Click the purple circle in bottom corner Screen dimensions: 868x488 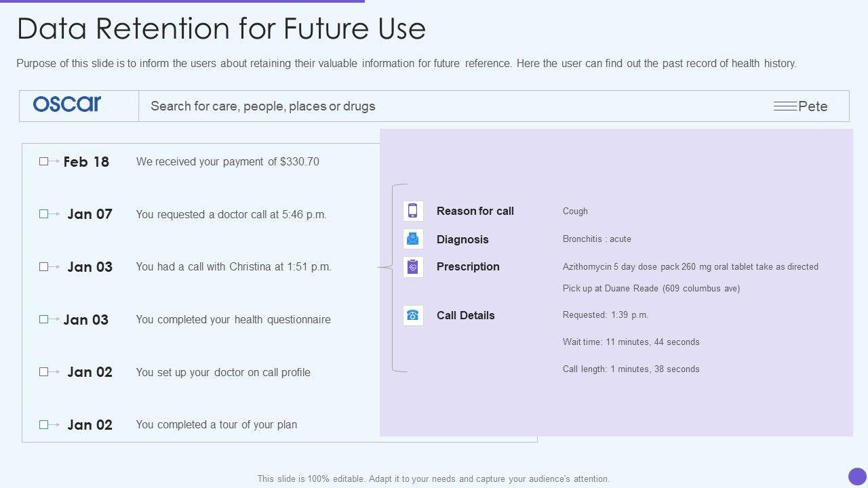point(857,476)
